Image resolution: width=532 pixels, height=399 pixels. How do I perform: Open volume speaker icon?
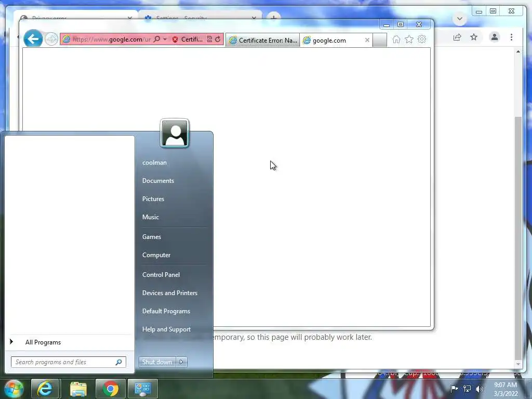click(479, 389)
